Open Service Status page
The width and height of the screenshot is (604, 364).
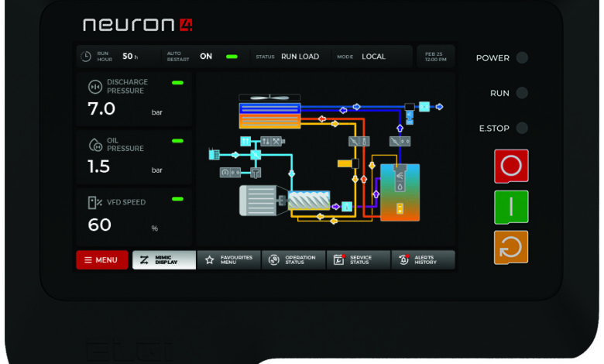(x=358, y=260)
